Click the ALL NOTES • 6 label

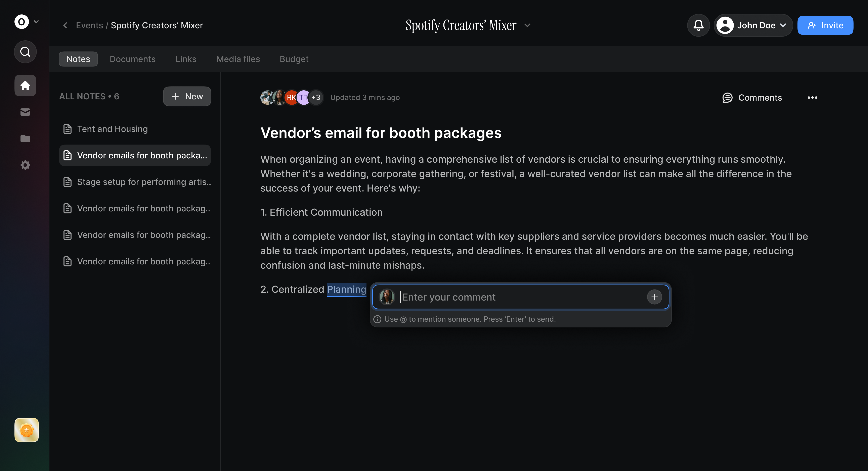pyautogui.click(x=89, y=97)
